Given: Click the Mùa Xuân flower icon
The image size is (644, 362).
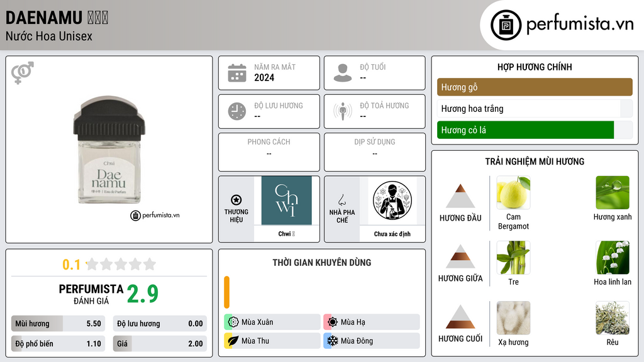Looking at the screenshot, I should tap(233, 322).
